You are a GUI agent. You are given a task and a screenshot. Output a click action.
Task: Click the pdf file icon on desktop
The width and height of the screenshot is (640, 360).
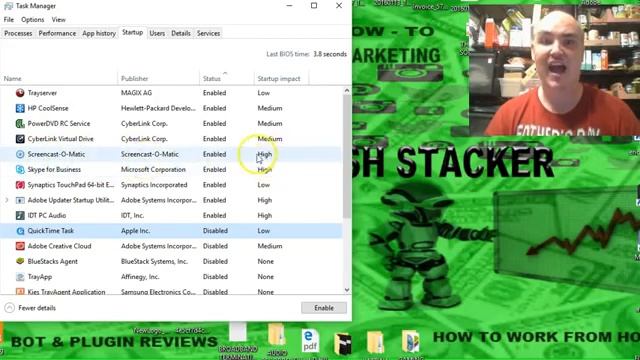[310, 341]
